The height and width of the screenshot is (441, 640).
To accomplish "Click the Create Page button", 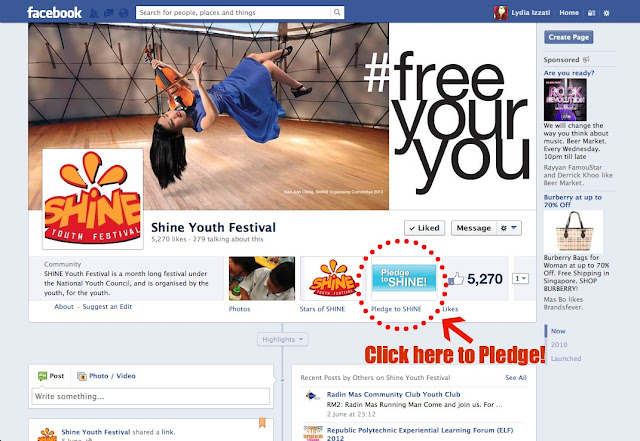I will pyautogui.click(x=569, y=37).
